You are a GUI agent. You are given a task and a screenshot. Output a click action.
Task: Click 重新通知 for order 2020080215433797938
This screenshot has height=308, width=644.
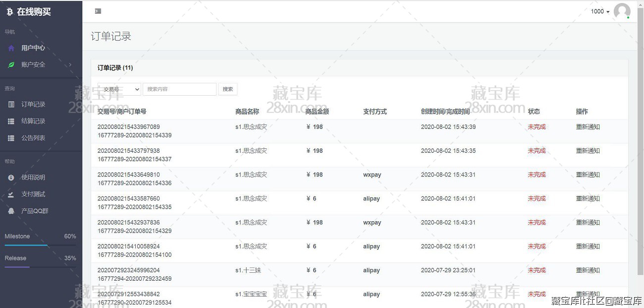coord(588,151)
